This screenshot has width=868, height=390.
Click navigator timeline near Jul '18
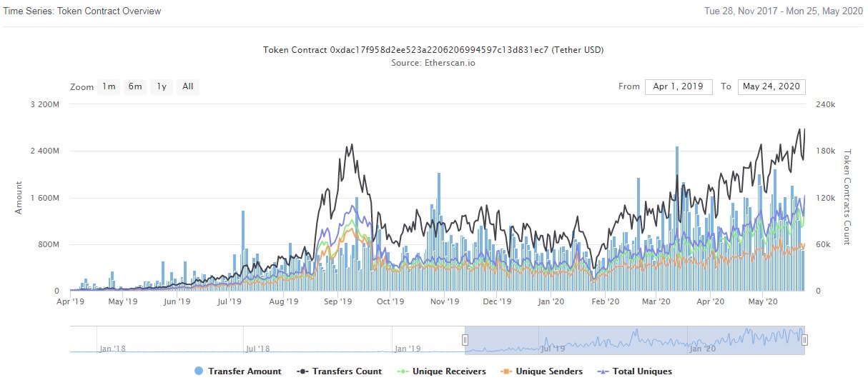click(259, 349)
